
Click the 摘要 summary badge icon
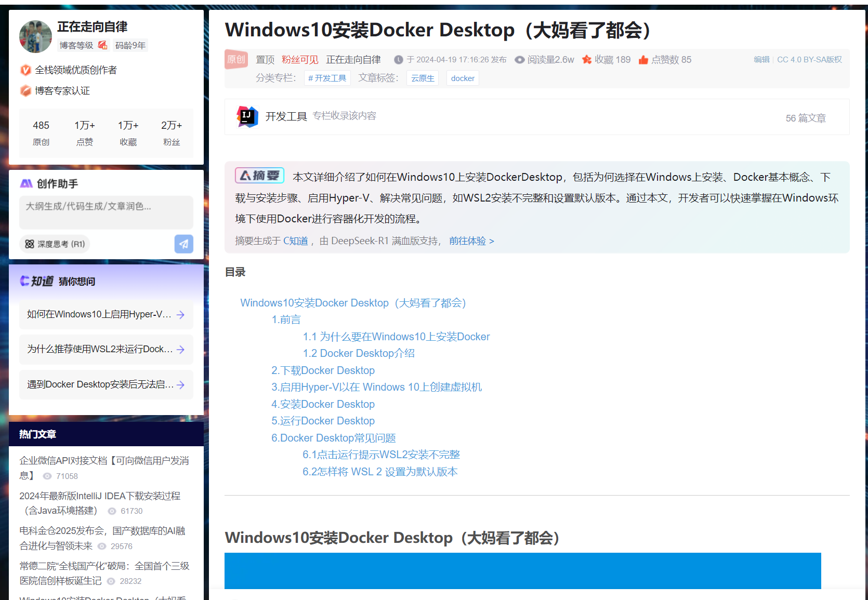coord(260,176)
